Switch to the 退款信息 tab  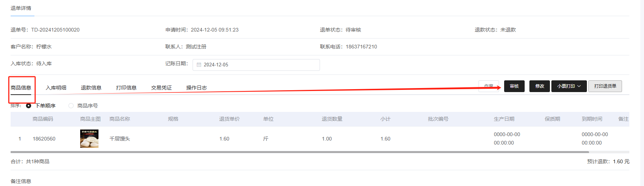pyautogui.click(x=91, y=88)
